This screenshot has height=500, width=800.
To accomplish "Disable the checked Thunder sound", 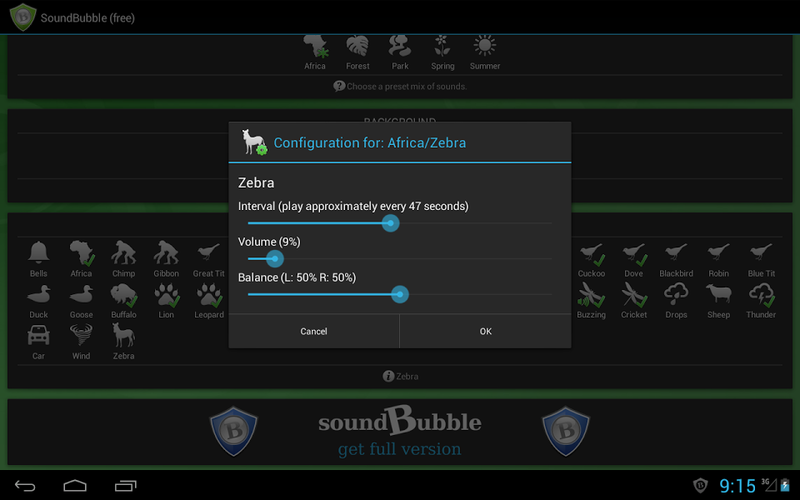I will pos(761,294).
